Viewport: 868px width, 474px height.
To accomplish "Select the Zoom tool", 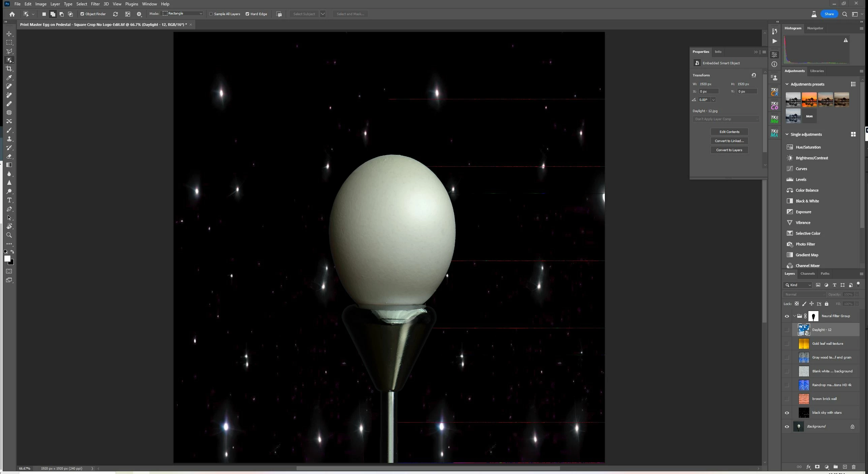I will [x=9, y=235].
